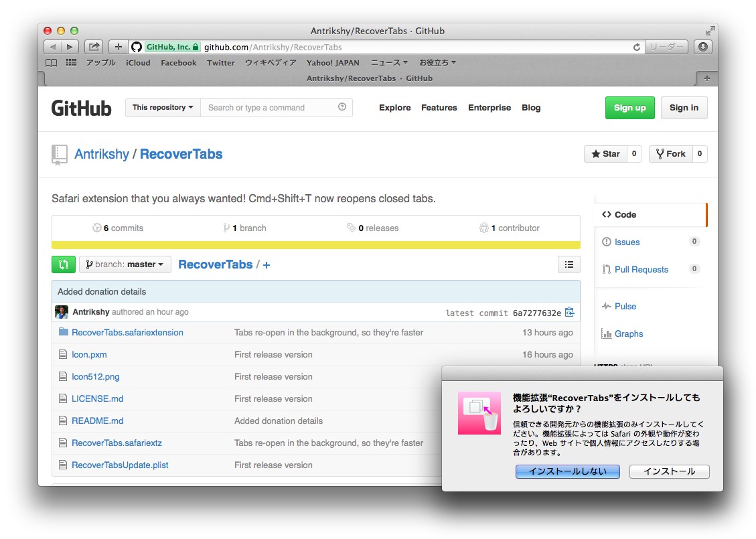
Task: Toggle the file list view icon
Action: pos(569,264)
